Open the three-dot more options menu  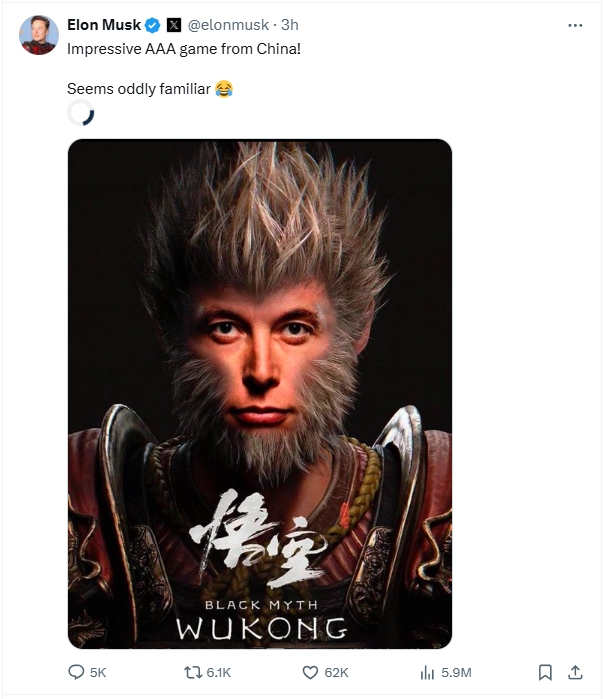[x=575, y=25]
